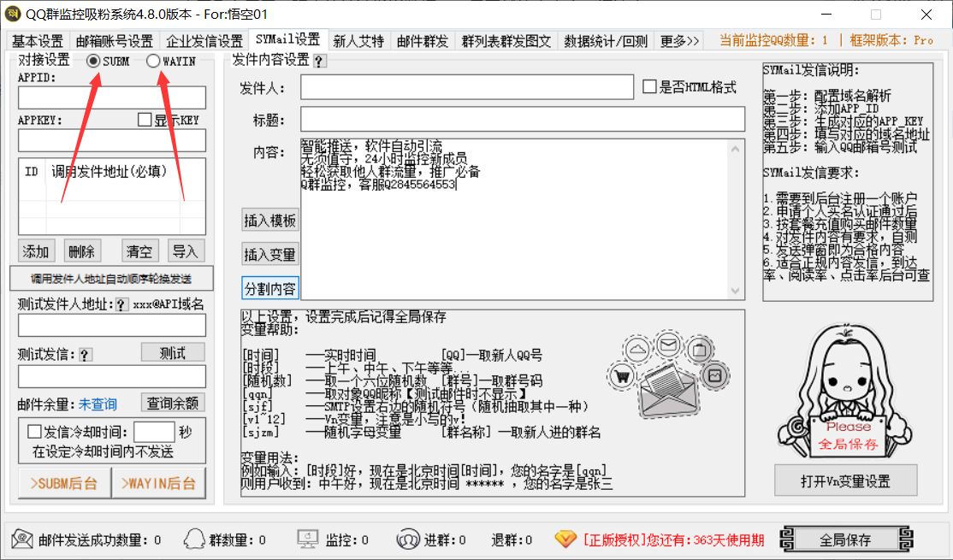Click the bottom 全局保存 button
Screen dimensions: 953x560
[846, 539]
